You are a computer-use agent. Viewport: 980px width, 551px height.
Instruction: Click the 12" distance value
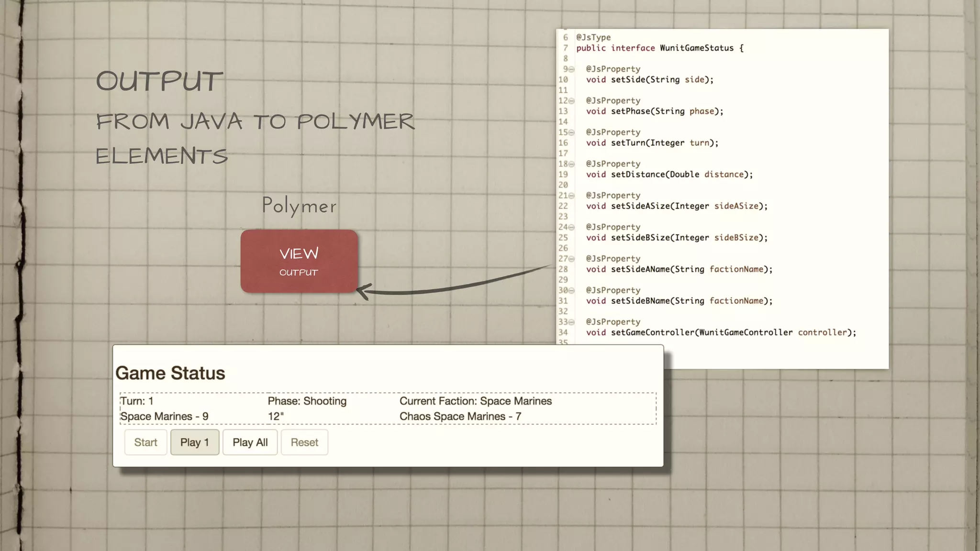(x=276, y=417)
